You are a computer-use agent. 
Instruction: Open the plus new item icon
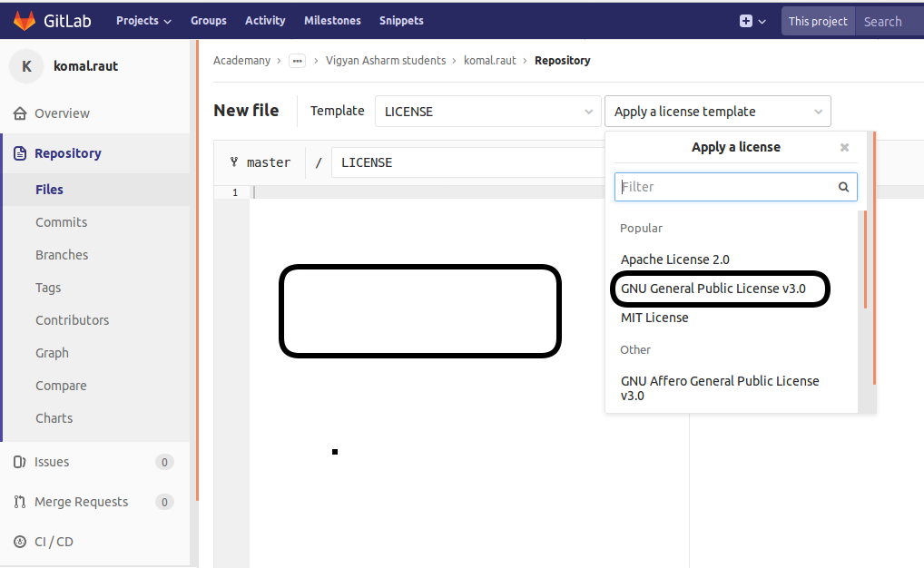tap(745, 21)
